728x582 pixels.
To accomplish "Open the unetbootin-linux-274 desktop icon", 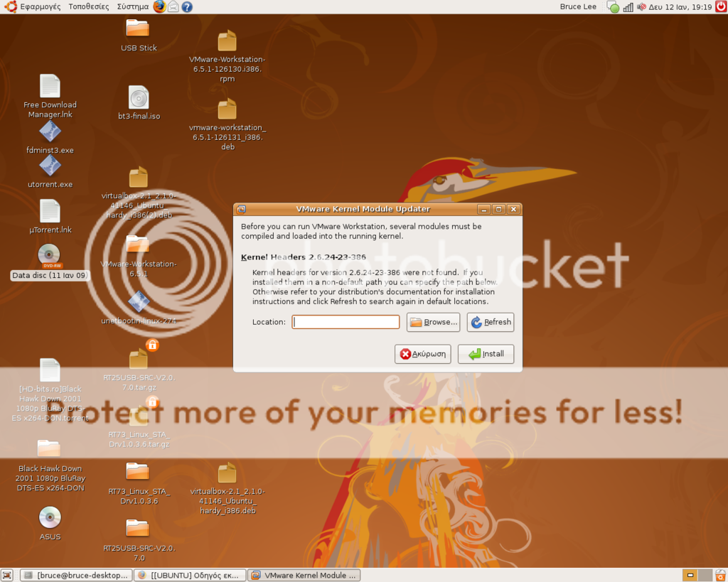I will coord(139,302).
